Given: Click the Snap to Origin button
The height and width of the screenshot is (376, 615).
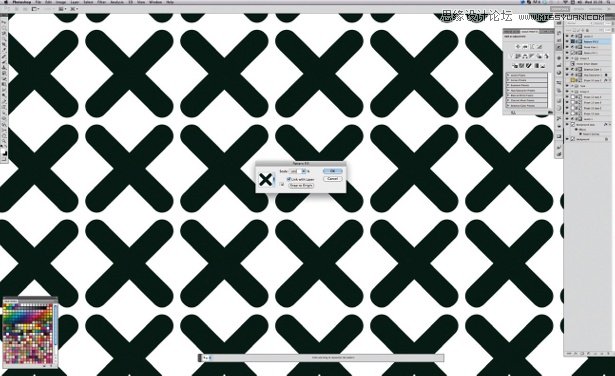Looking at the screenshot, I should tap(301, 185).
